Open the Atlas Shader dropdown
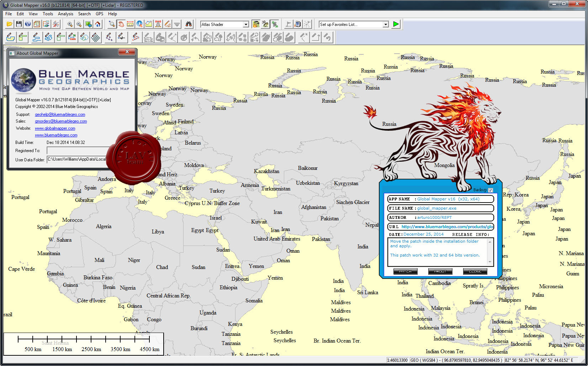The height and width of the screenshot is (366, 588). tap(246, 24)
